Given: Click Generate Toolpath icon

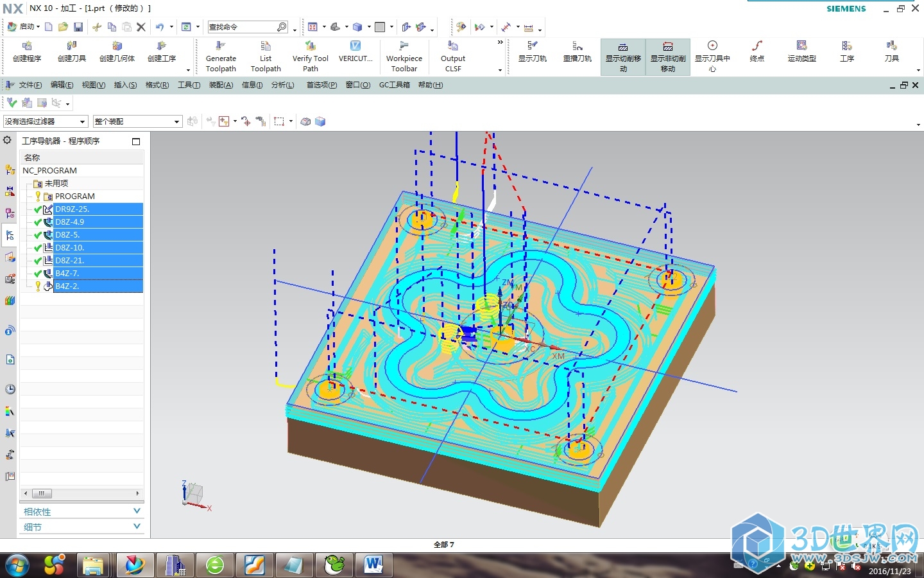Looking at the screenshot, I should click(x=221, y=46).
